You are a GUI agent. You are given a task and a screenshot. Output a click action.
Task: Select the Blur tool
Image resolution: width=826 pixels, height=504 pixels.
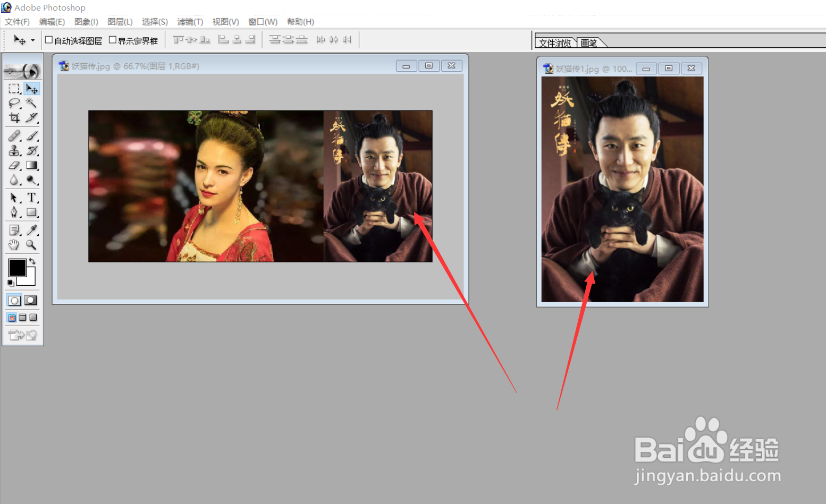pyautogui.click(x=14, y=181)
